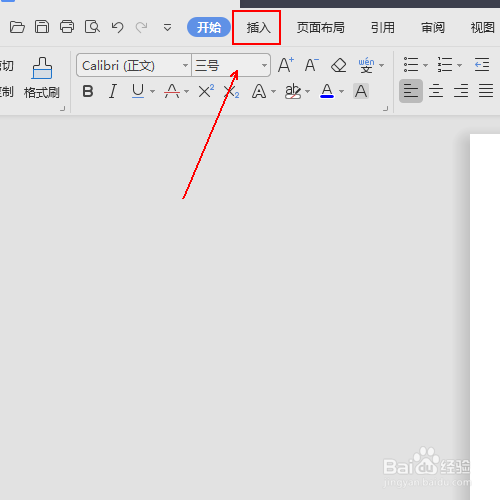Save the document with the floppy icon
Screen dimensions: 500x500
pos(42,27)
